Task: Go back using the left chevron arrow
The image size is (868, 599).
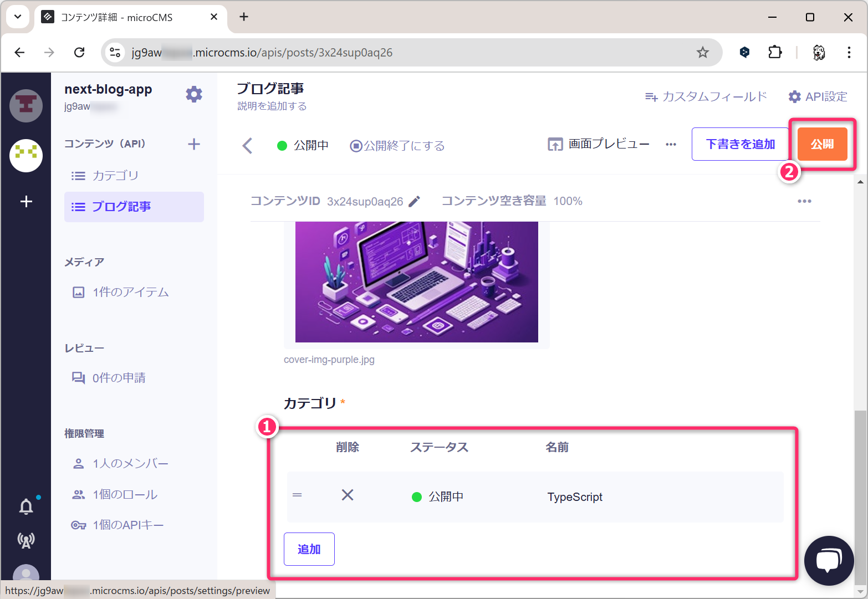Action: [x=247, y=146]
